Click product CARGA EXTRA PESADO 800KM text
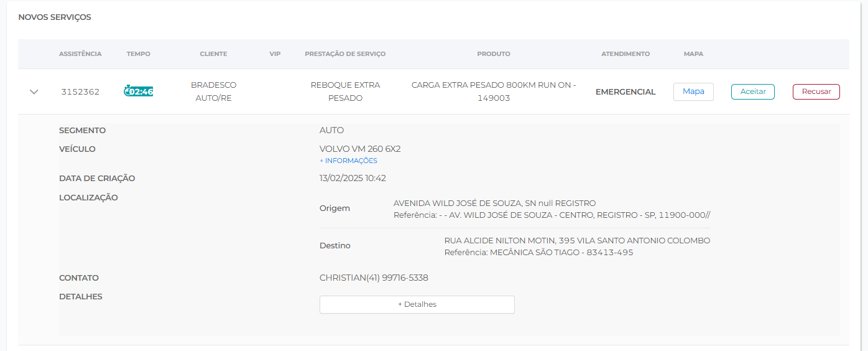Viewport: 868px width, 351px height. click(494, 91)
